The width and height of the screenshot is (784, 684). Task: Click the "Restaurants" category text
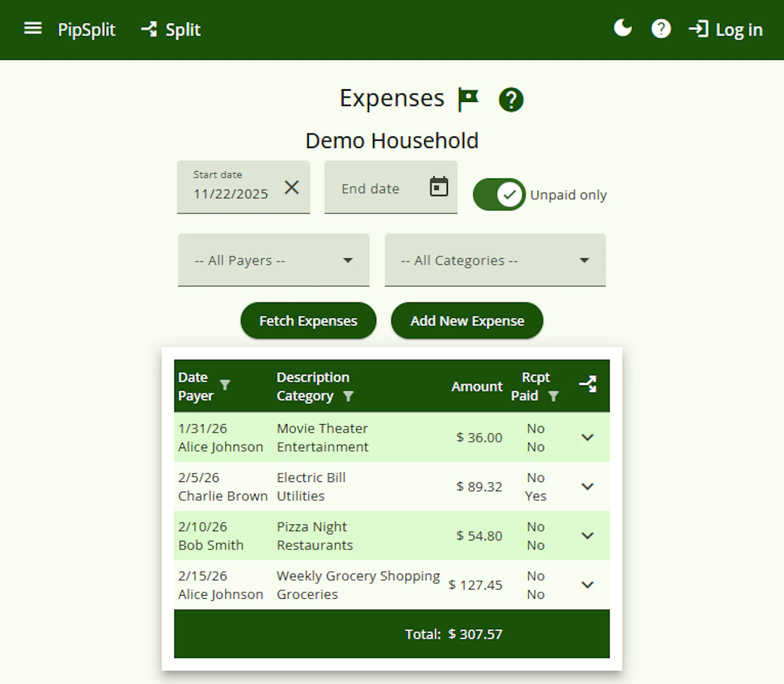coord(315,545)
